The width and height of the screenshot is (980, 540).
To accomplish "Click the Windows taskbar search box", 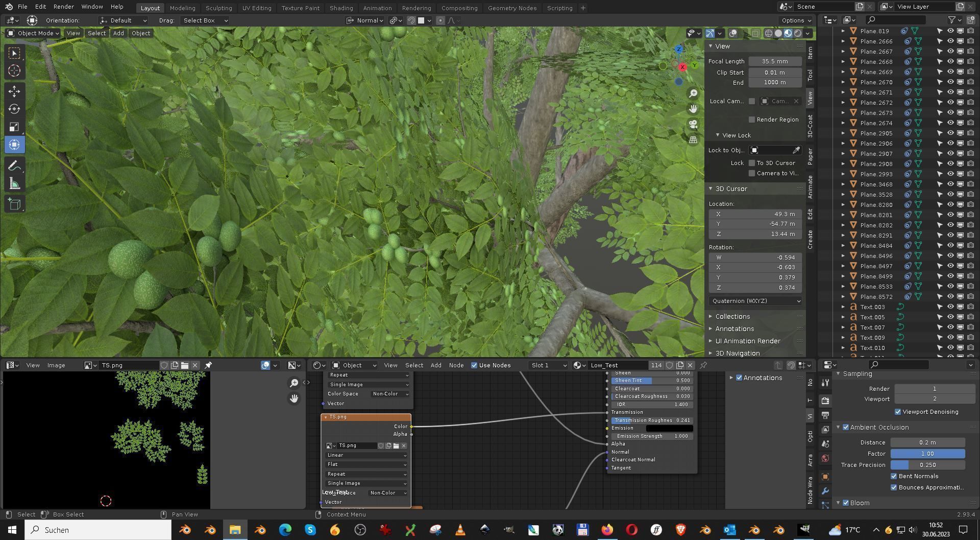I will (x=98, y=530).
